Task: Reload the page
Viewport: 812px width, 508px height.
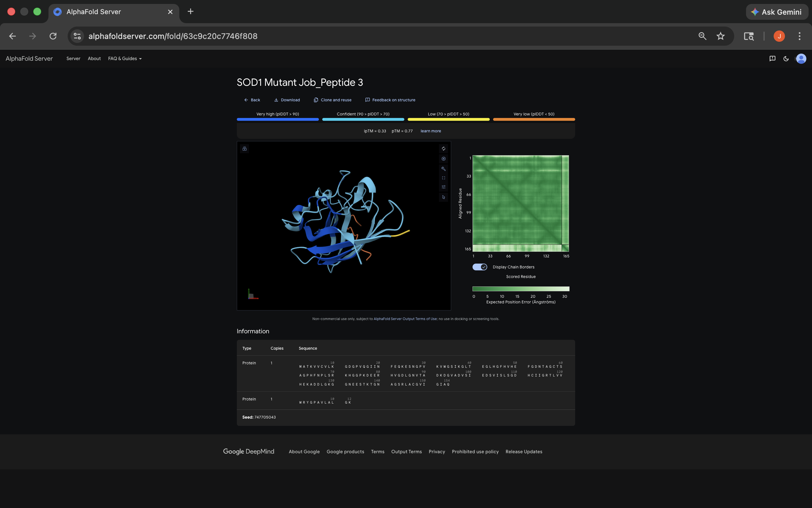Action: [53, 36]
